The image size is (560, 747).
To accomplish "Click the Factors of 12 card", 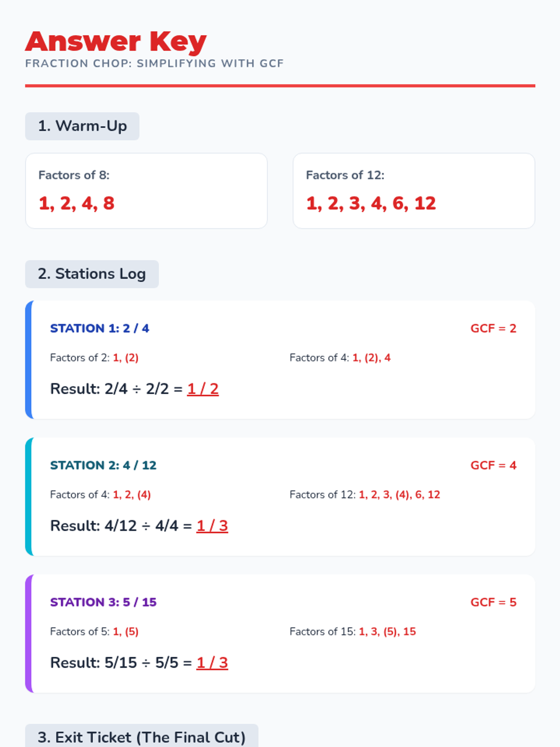I will [414, 191].
